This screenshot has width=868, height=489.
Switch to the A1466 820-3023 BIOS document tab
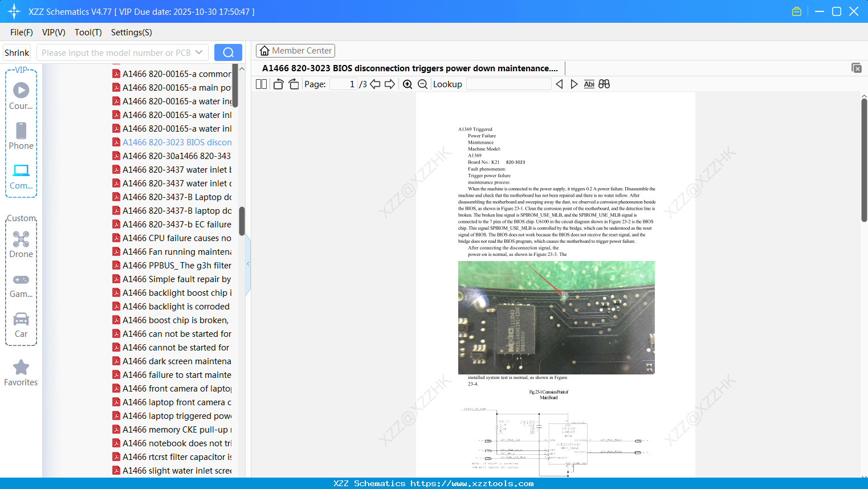point(410,68)
